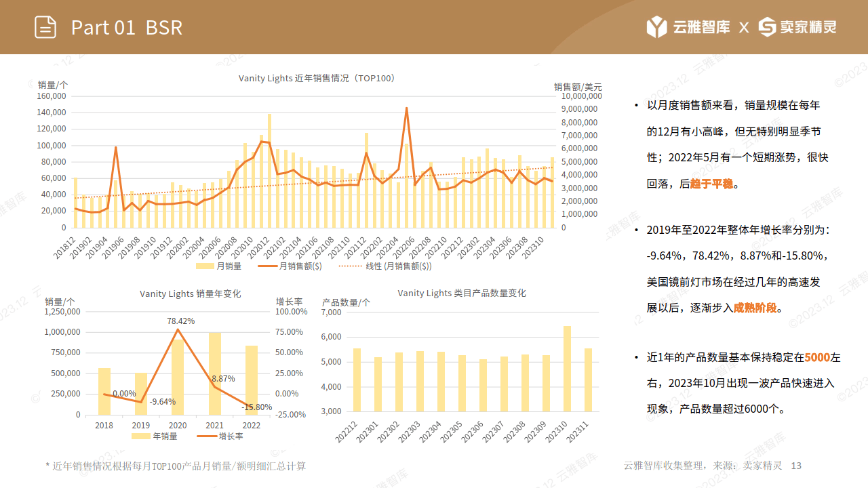Click the "产品数量/个" axis label
This screenshot has width=868, height=488.
347,302
